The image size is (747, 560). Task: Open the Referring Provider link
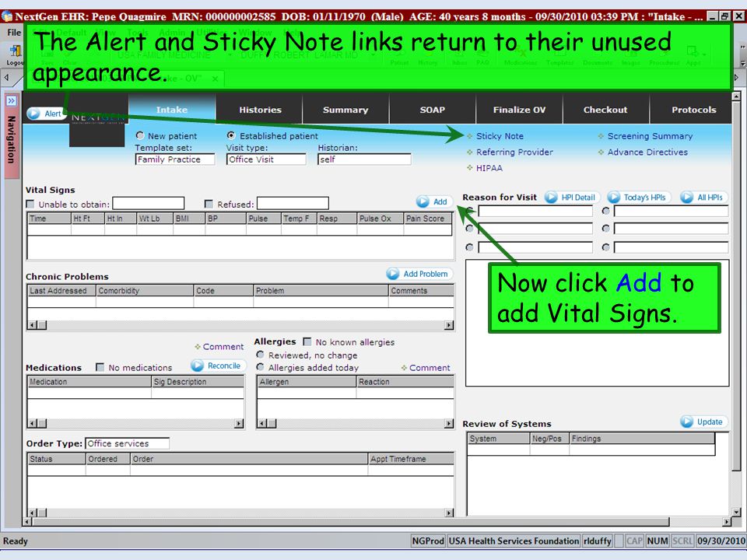(x=514, y=152)
